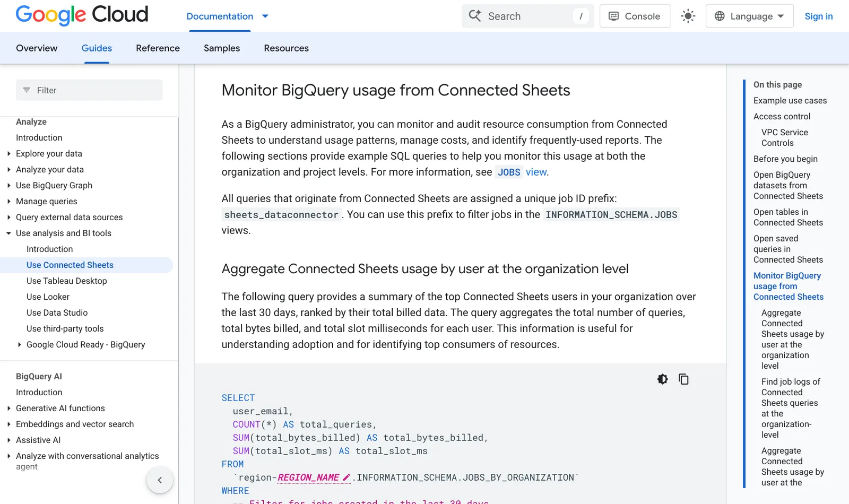The width and height of the screenshot is (849, 504).
Task: Collapse Use analysis and BI tools
Action: [9, 233]
